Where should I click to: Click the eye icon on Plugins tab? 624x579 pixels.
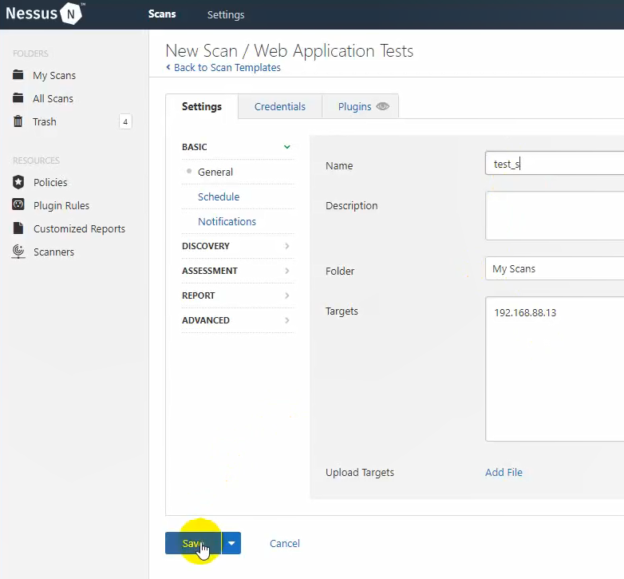point(382,107)
